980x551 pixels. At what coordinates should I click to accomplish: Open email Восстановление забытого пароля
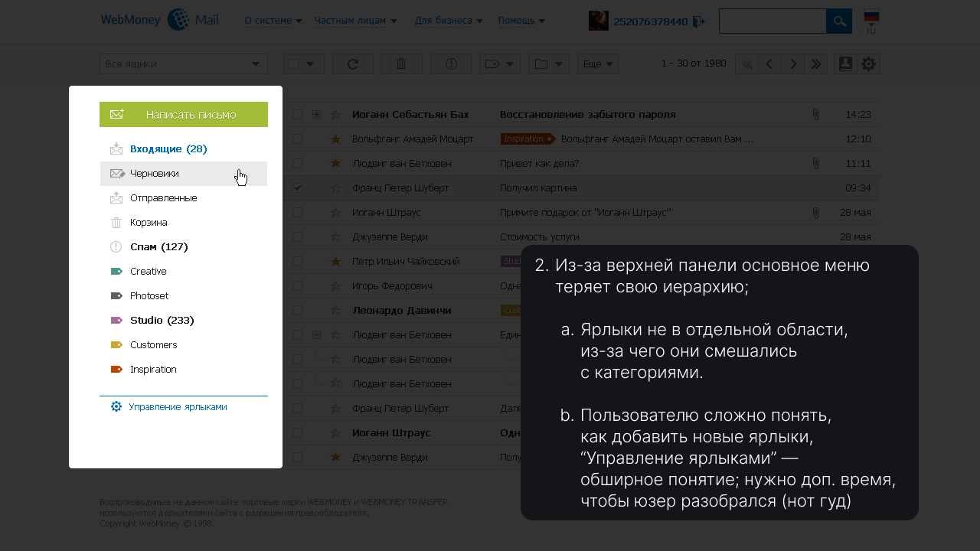(x=587, y=115)
